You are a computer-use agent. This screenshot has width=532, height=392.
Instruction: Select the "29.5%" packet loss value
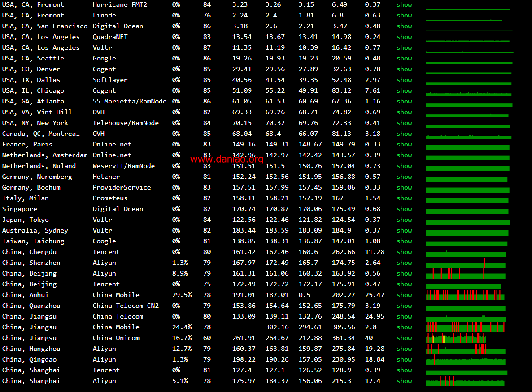pos(182,295)
